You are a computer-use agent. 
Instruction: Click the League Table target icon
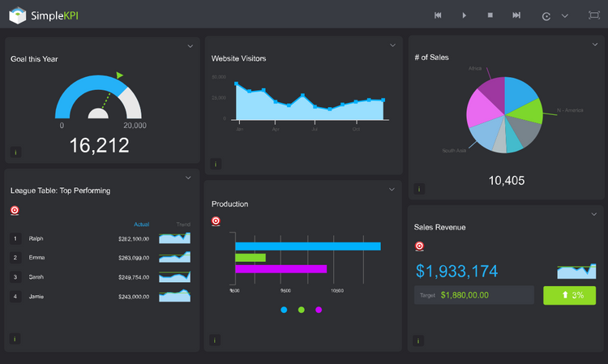tap(15, 211)
